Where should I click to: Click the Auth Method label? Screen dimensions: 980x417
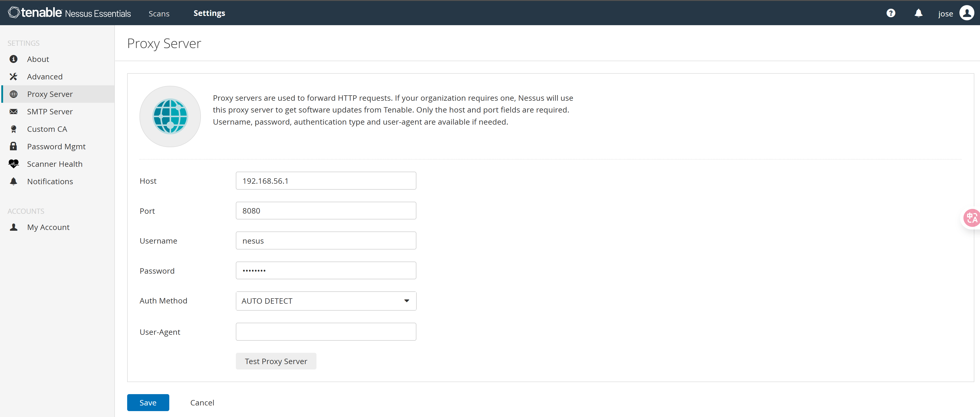[x=163, y=301]
